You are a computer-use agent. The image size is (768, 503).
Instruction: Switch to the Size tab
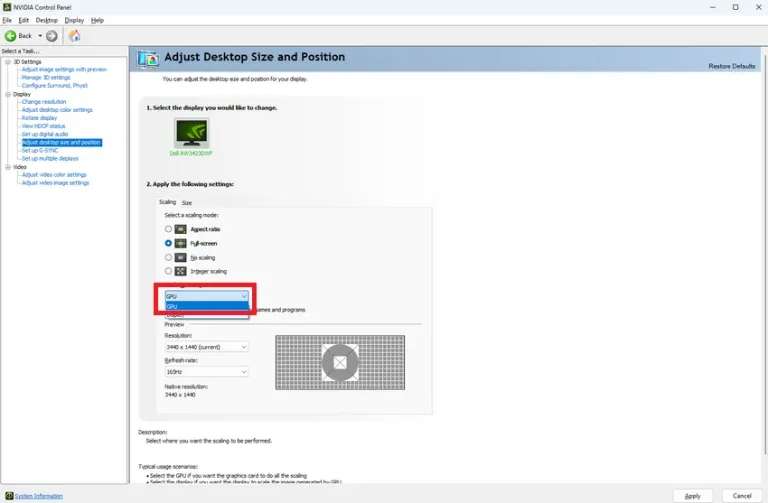(x=187, y=203)
